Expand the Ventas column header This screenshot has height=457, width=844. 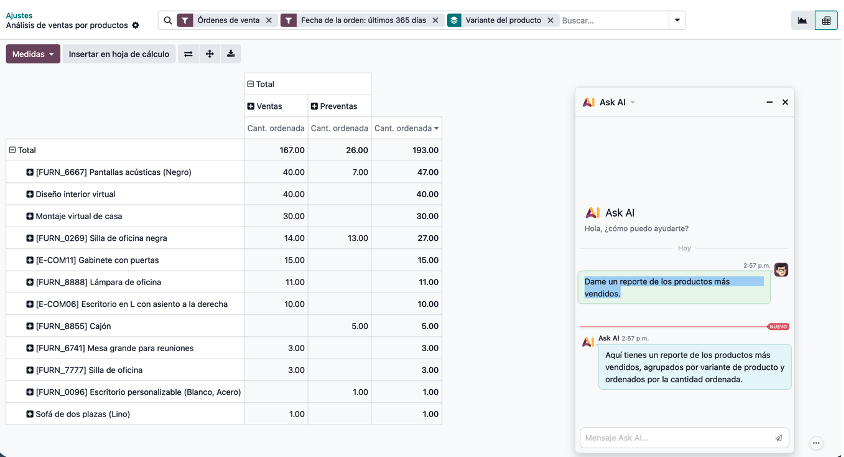[251, 106]
